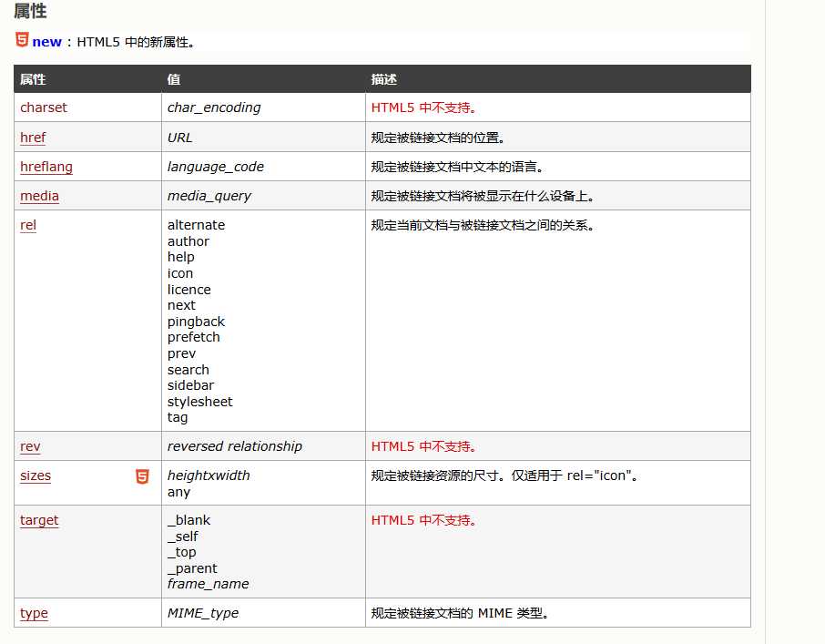Image resolution: width=825 pixels, height=644 pixels.
Task: Click the 'new' label in the legend
Action: 46,42
